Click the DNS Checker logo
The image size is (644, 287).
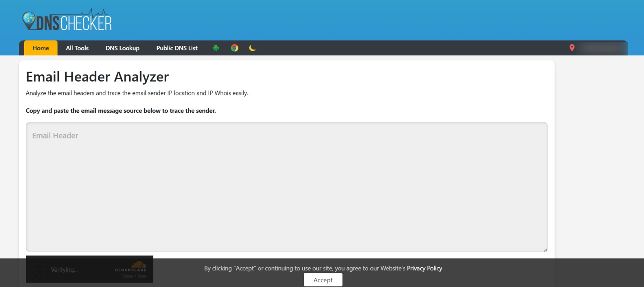tap(67, 21)
